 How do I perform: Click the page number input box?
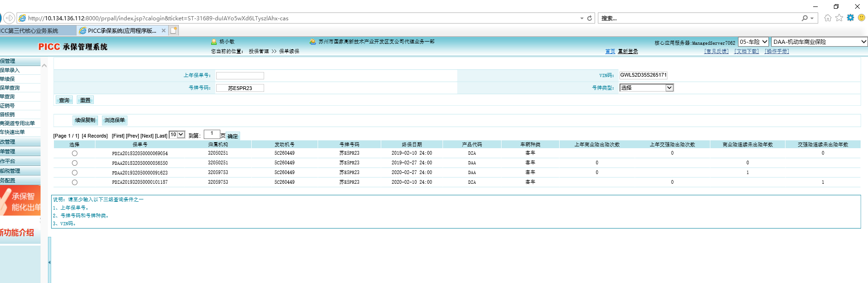click(x=212, y=134)
